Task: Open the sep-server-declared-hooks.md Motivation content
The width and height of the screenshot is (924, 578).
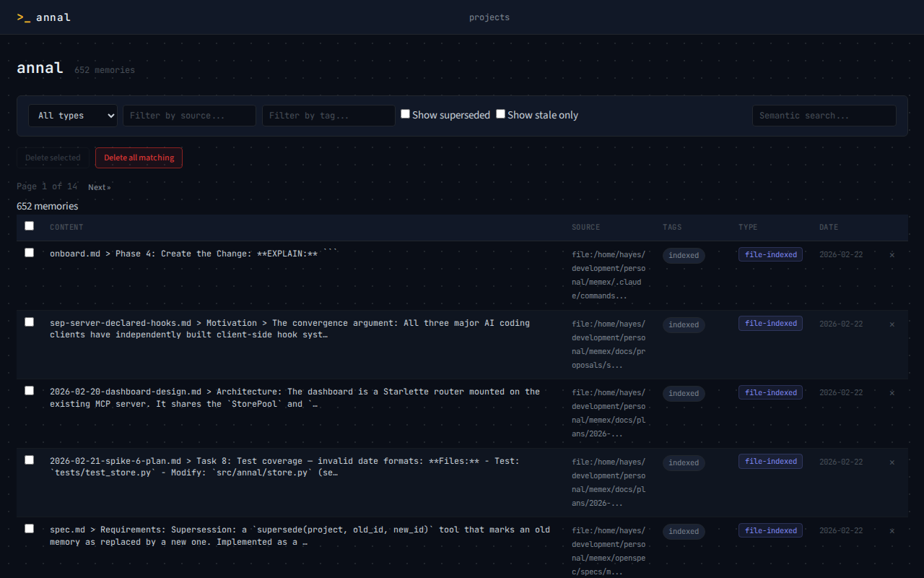Action: pos(289,329)
